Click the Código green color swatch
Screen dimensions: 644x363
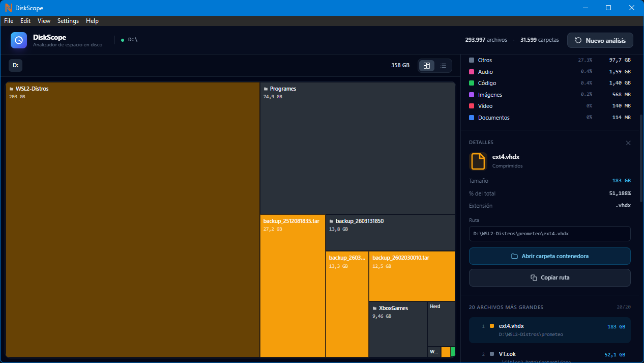[x=472, y=83]
